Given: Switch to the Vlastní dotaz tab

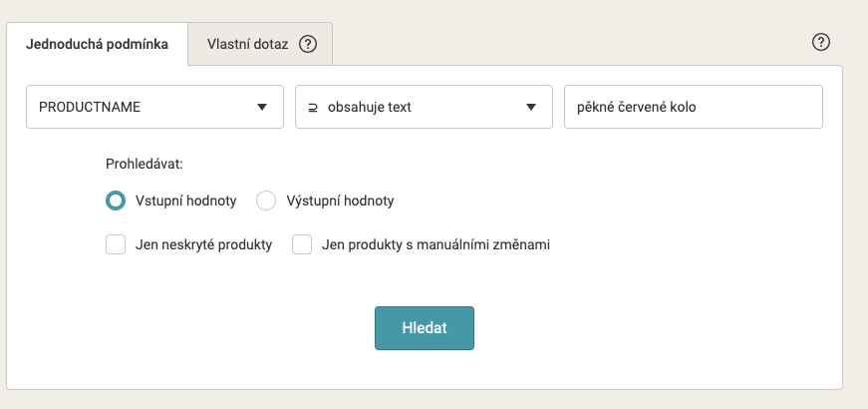Looking at the screenshot, I should click(x=260, y=44).
